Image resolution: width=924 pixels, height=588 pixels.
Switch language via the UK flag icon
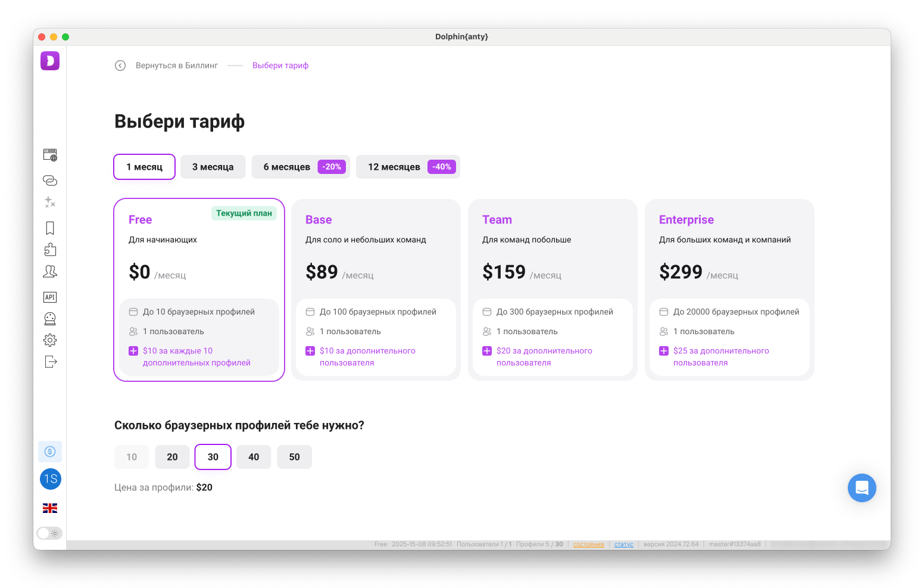pyautogui.click(x=50, y=508)
